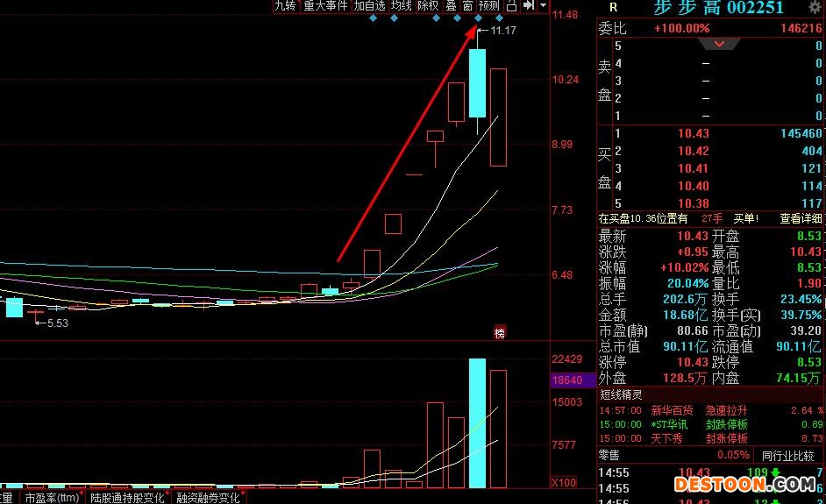Click the 榜 ranking badge on the chart

[500, 333]
